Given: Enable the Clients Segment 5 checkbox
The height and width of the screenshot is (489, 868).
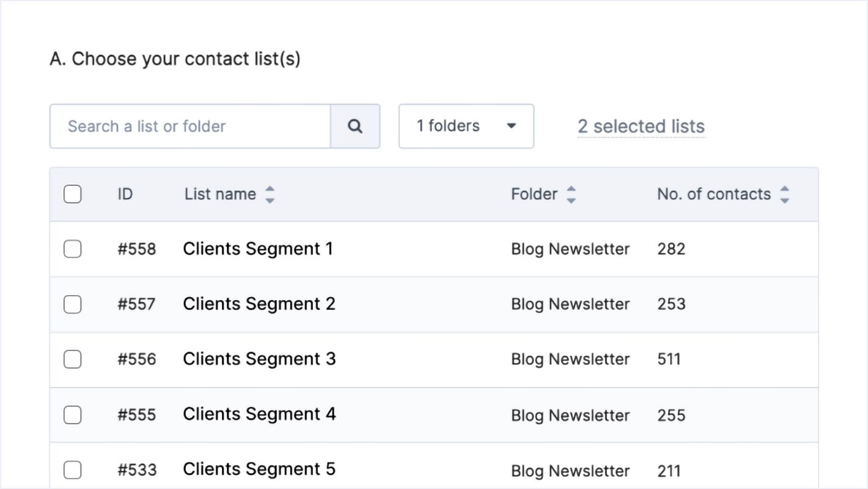Looking at the screenshot, I should click(73, 470).
